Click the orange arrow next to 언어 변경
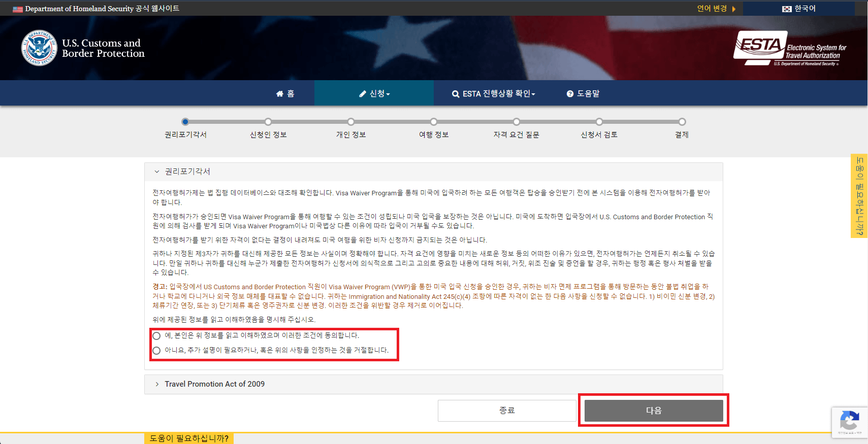Viewport: 868px width, 444px height. (x=734, y=9)
